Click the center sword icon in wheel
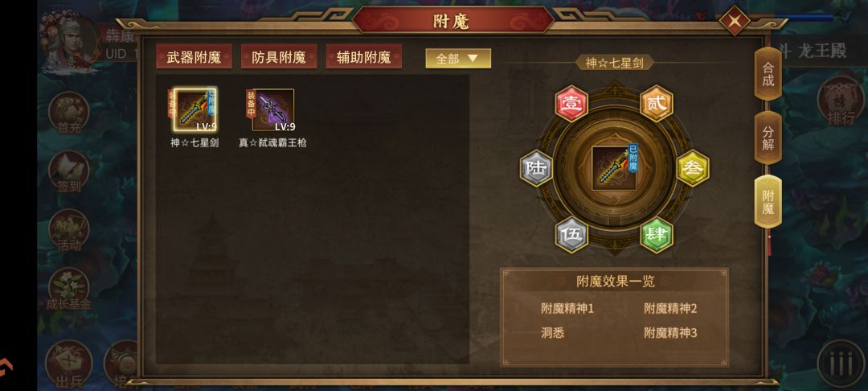Image resolution: width=868 pixels, height=391 pixels. point(614,168)
